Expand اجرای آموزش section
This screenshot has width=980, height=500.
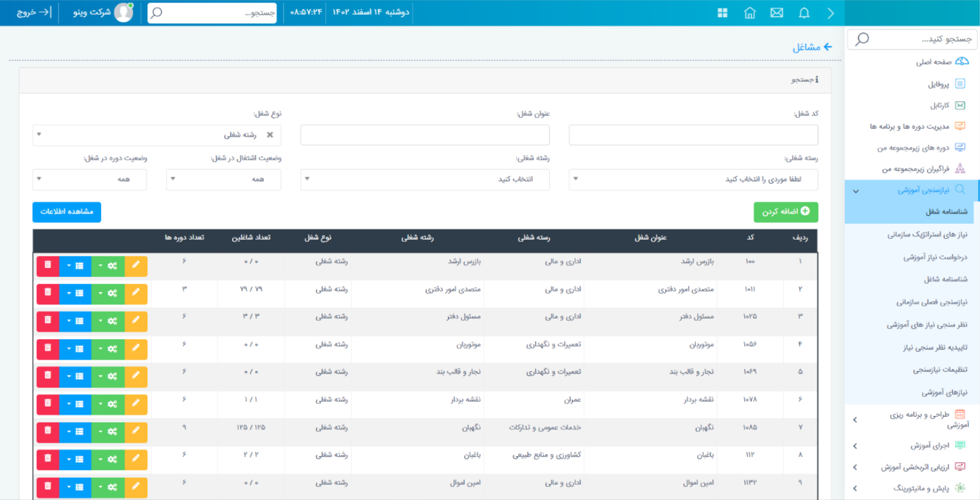coord(912,445)
